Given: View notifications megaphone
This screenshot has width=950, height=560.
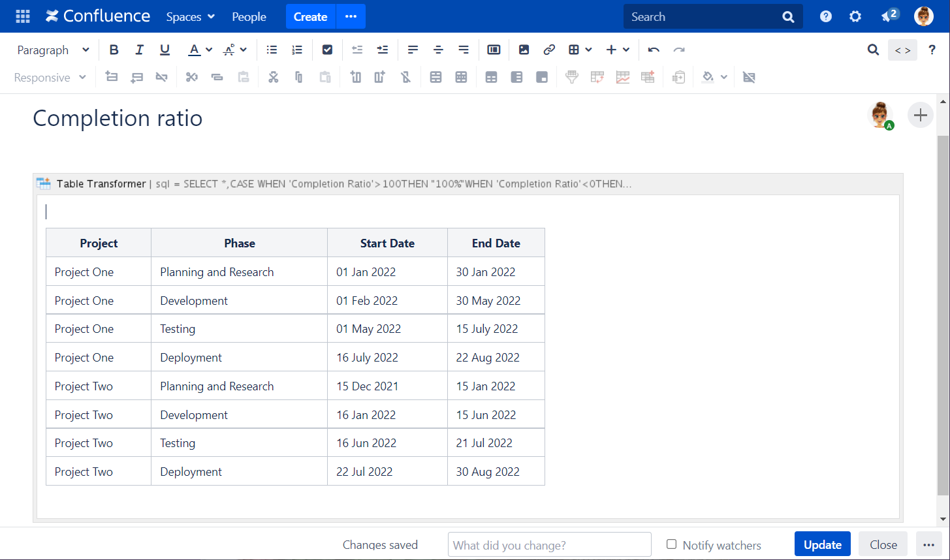Looking at the screenshot, I should tap(889, 16).
